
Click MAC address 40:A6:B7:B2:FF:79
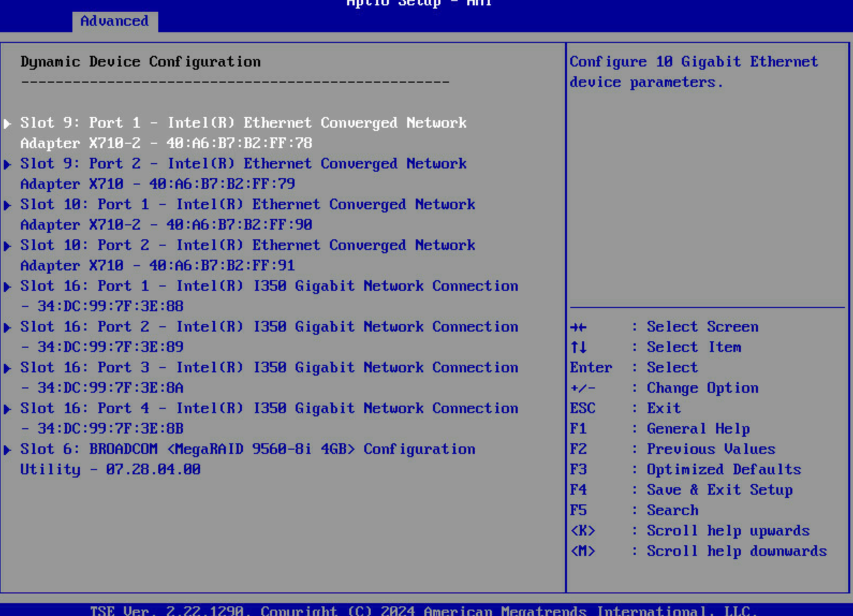pos(222,184)
